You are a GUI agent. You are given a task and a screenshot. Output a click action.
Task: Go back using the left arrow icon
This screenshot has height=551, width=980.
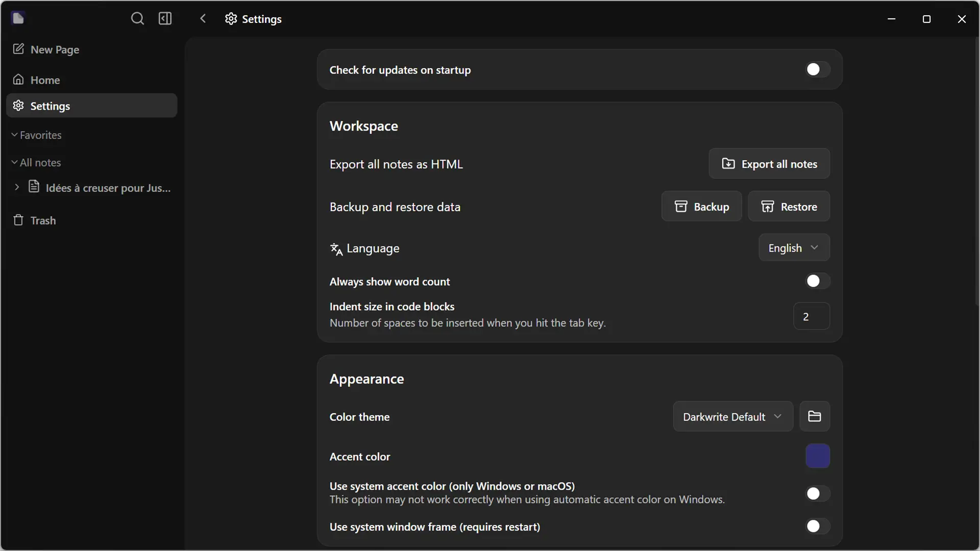pyautogui.click(x=203, y=19)
